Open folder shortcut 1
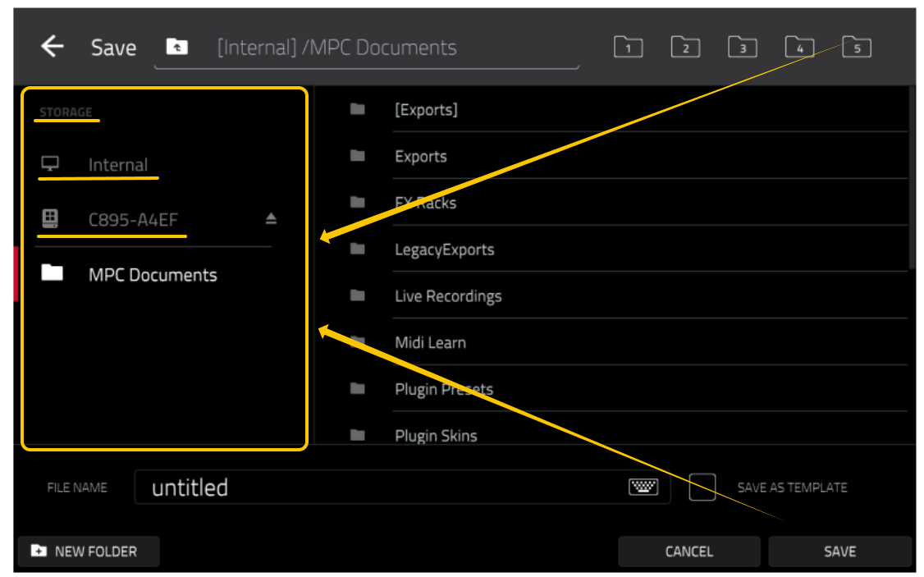Screen dimensions: 924x577 coord(629,47)
